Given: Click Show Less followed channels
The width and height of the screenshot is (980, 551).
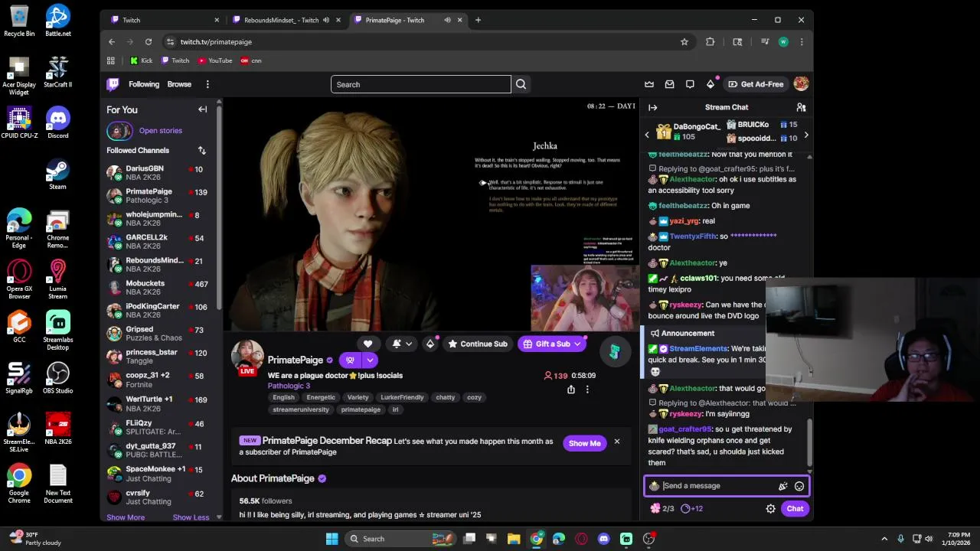Looking at the screenshot, I should (x=191, y=517).
